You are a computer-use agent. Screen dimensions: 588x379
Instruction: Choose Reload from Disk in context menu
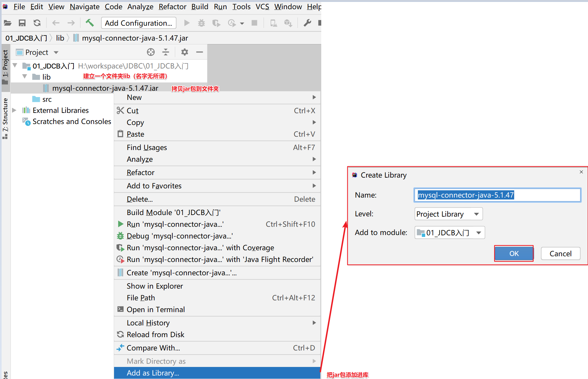click(x=155, y=335)
